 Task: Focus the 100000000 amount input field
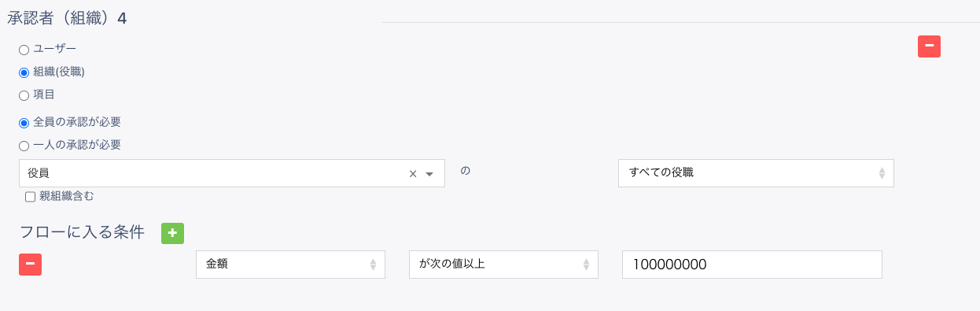752,265
